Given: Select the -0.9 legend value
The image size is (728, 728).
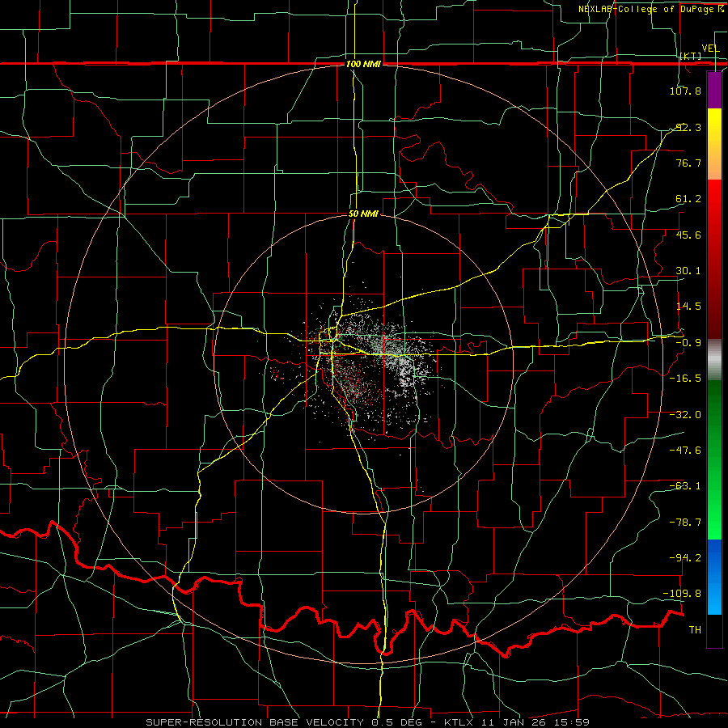Looking at the screenshot, I should (688, 343).
